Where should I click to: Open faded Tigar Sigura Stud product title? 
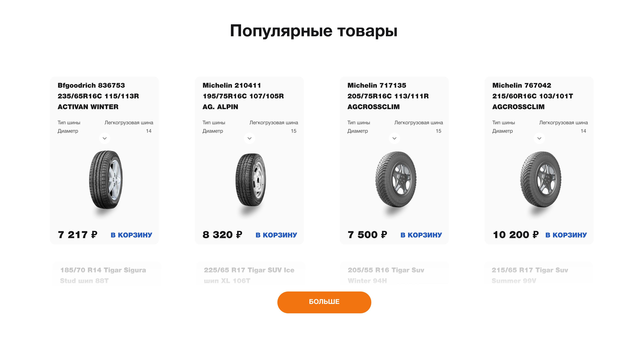103,275
